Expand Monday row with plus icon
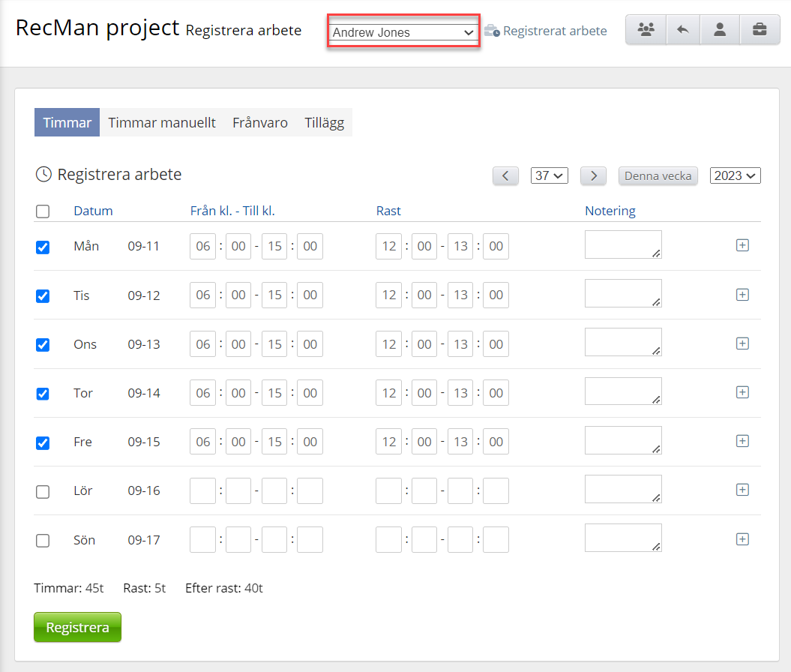This screenshot has width=791, height=672. pyautogui.click(x=742, y=245)
